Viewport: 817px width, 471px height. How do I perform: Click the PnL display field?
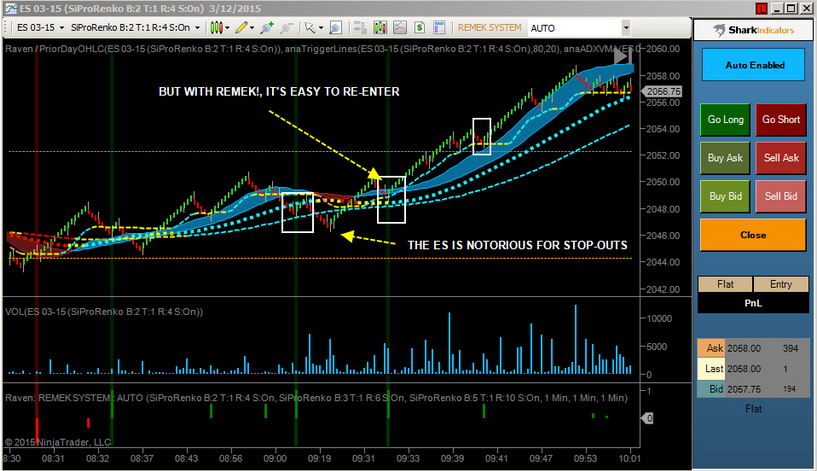click(753, 303)
